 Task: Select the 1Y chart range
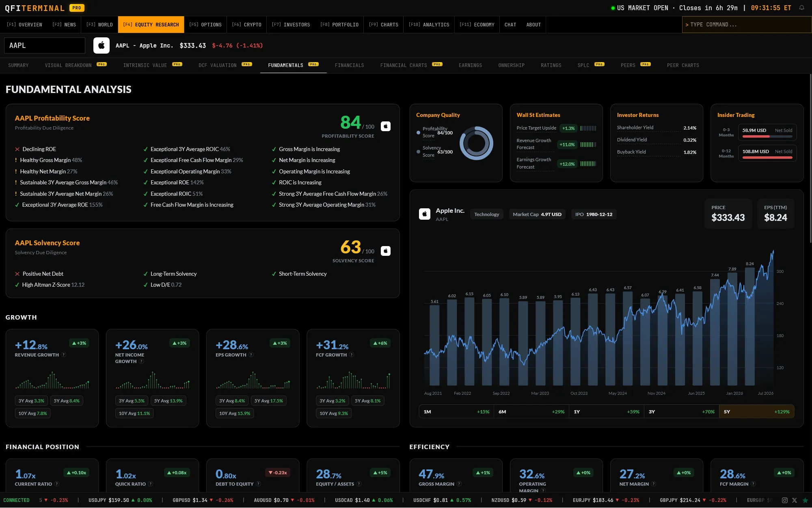[607, 412]
